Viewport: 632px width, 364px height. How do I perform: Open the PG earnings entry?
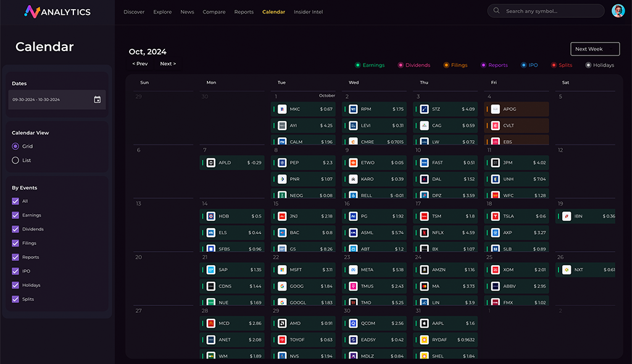[374, 216]
